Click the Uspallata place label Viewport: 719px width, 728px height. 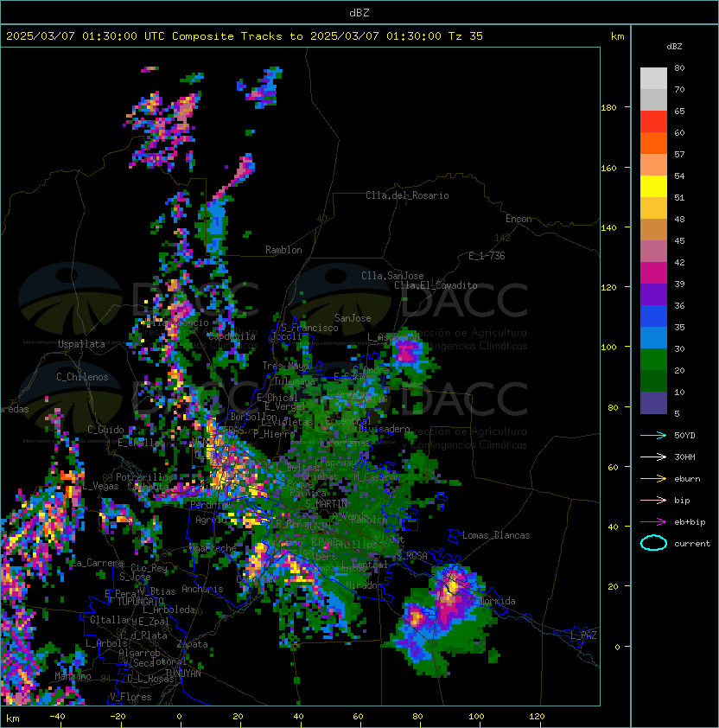[x=81, y=344]
